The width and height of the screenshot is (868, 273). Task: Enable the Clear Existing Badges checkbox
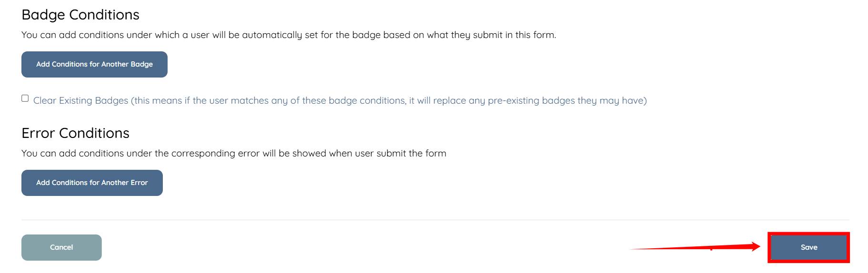coord(25,98)
